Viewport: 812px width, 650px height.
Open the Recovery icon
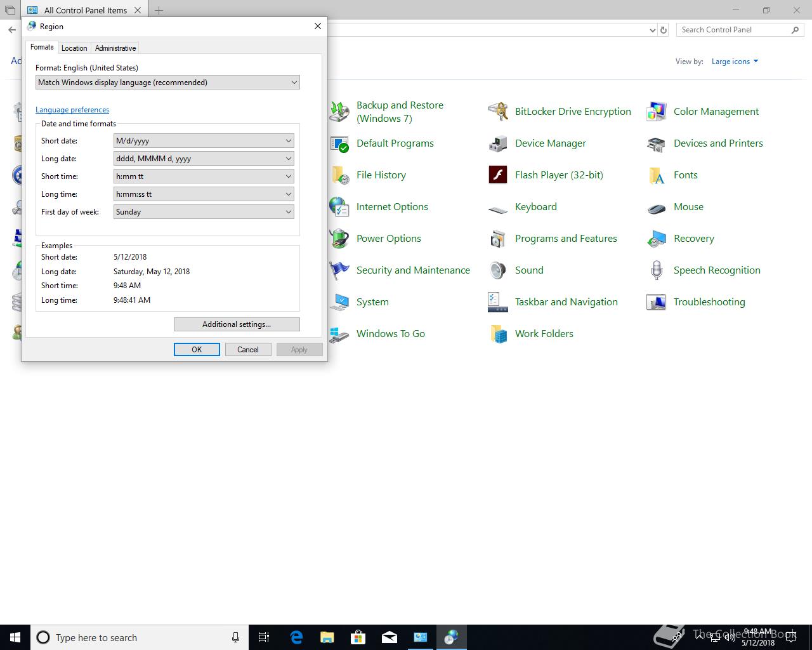657,239
